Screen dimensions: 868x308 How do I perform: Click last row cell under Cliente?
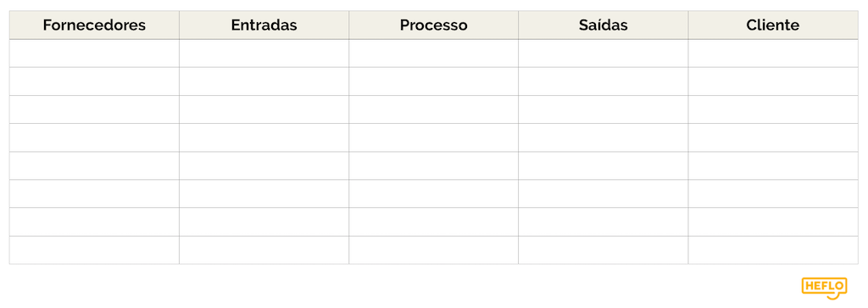click(773, 250)
